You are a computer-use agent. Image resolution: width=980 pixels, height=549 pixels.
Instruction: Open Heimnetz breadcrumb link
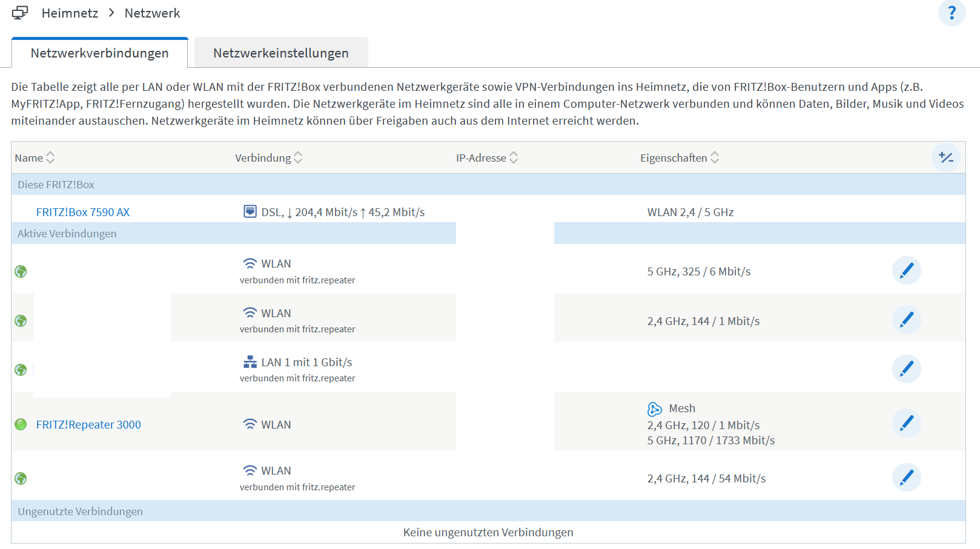click(x=70, y=13)
